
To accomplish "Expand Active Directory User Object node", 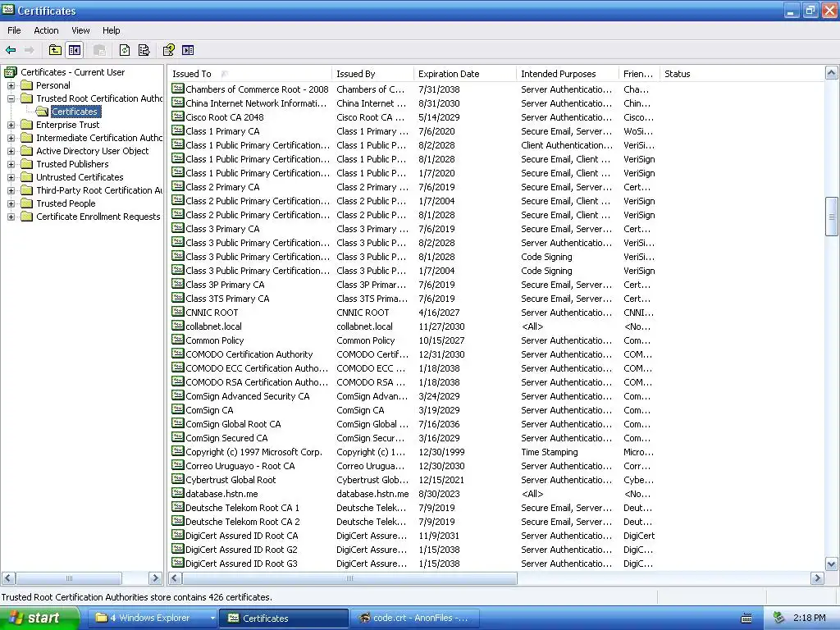I will 11,151.
